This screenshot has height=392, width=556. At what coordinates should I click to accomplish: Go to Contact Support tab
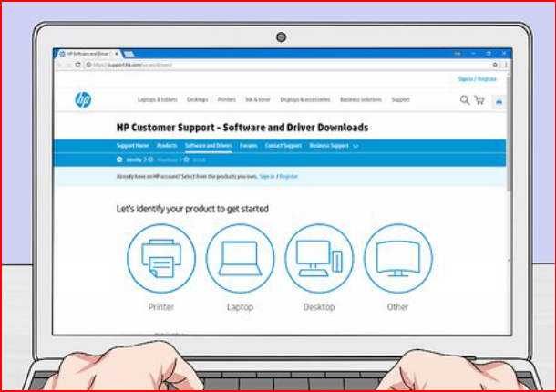[283, 146]
